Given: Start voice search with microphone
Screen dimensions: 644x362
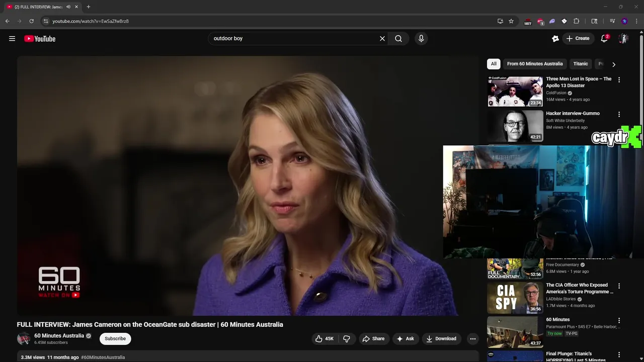Looking at the screenshot, I should click(421, 39).
